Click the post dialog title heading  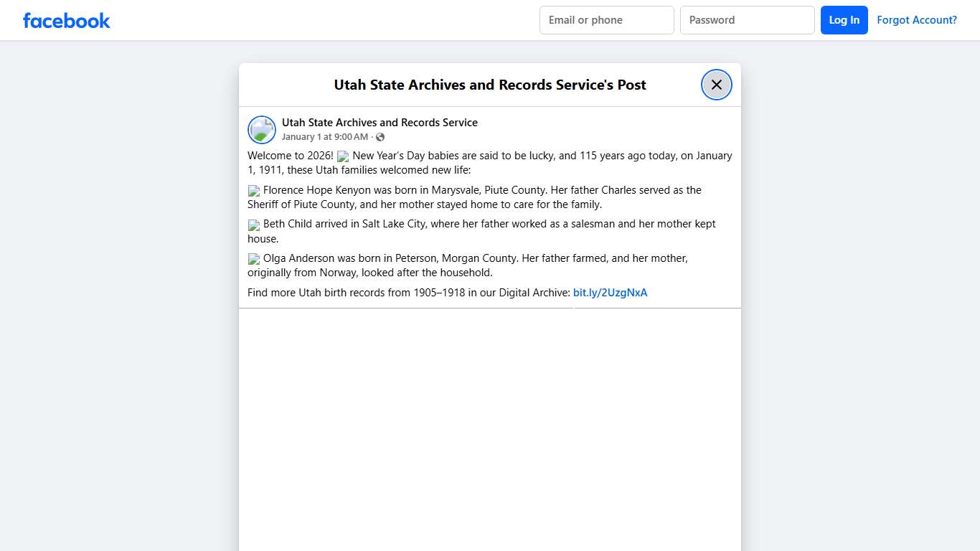490,85
